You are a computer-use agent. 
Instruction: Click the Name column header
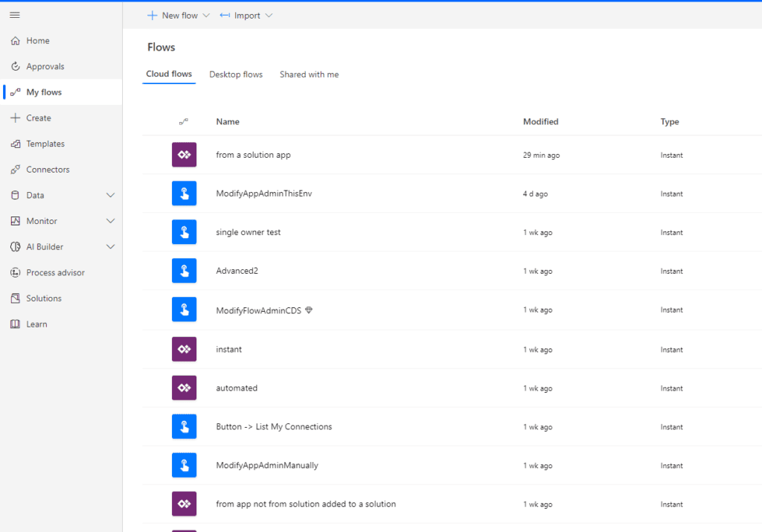(228, 121)
